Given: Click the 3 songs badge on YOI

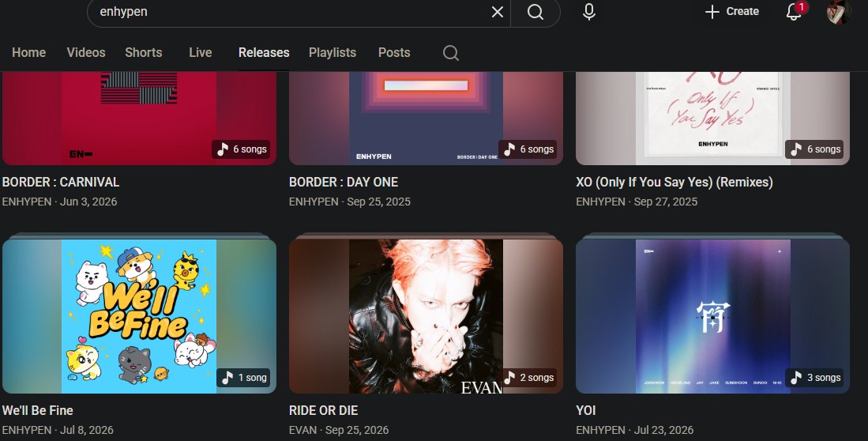Looking at the screenshot, I should click(814, 377).
